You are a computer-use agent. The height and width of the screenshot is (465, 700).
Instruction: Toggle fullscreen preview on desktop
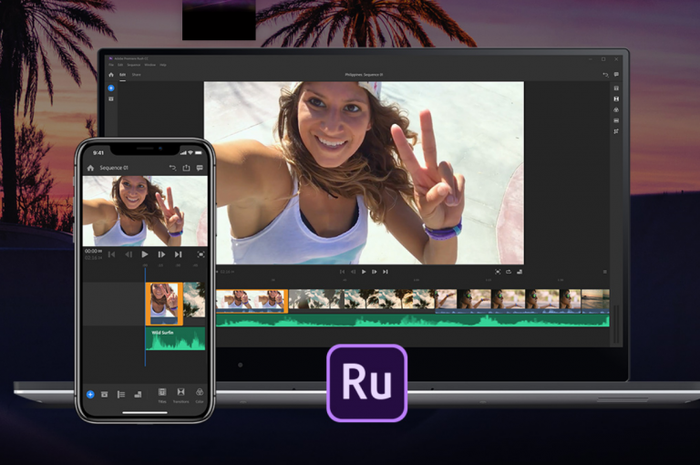[x=498, y=272]
